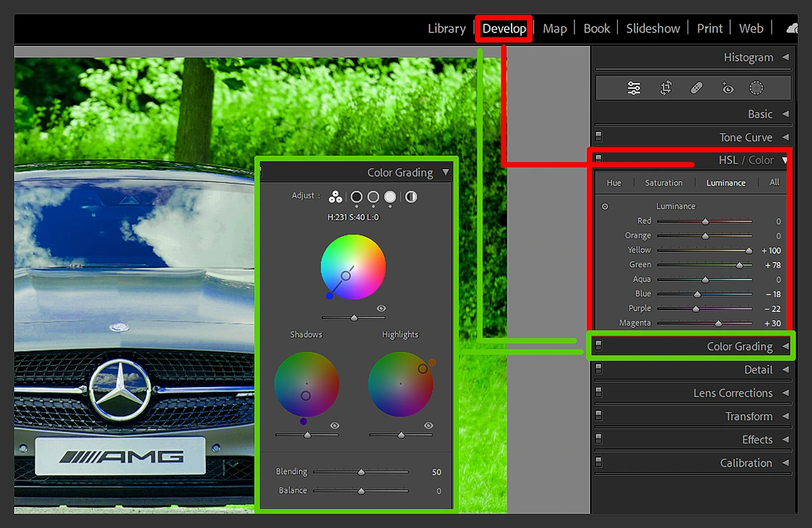The height and width of the screenshot is (528, 812).
Task: Select the Global adjust icon
Action: click(411, 197)
